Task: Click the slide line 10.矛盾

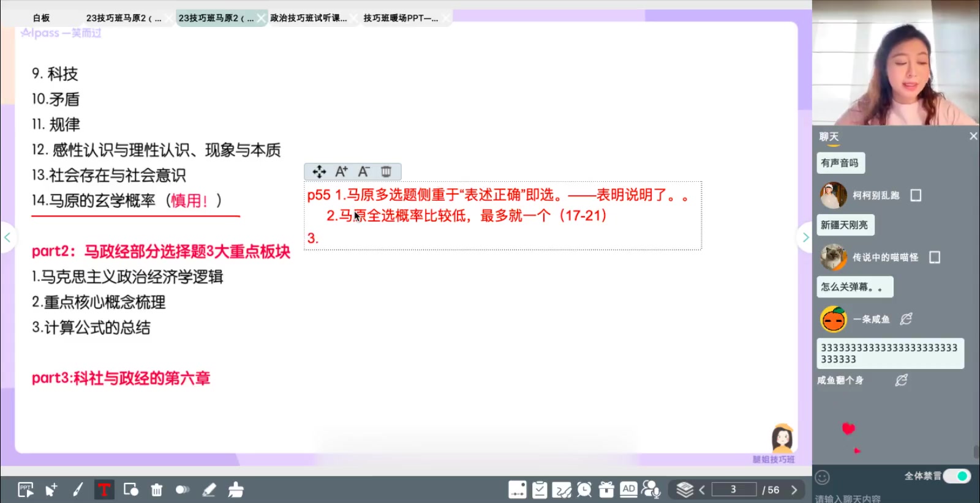Action: tap(56, 99)
